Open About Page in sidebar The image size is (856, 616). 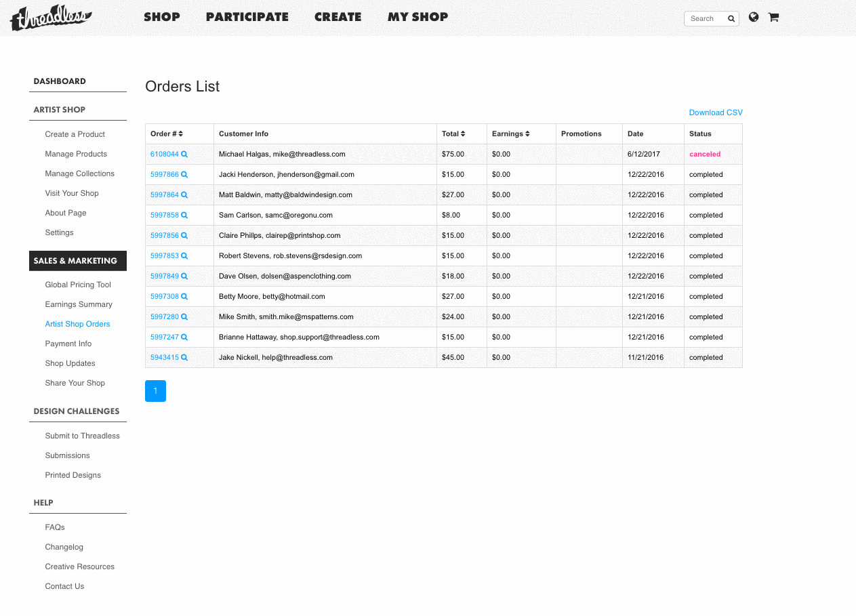(66, 213)
